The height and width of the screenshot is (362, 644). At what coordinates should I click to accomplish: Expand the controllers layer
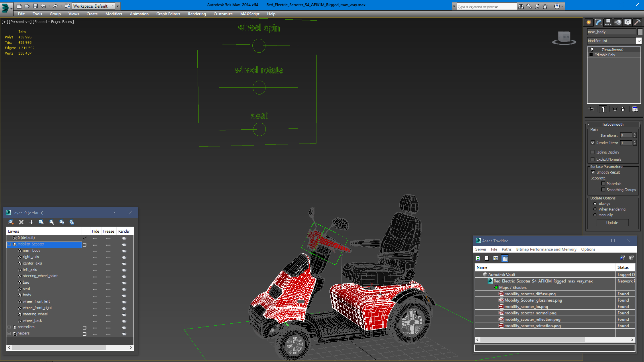(x=9, y=327)
